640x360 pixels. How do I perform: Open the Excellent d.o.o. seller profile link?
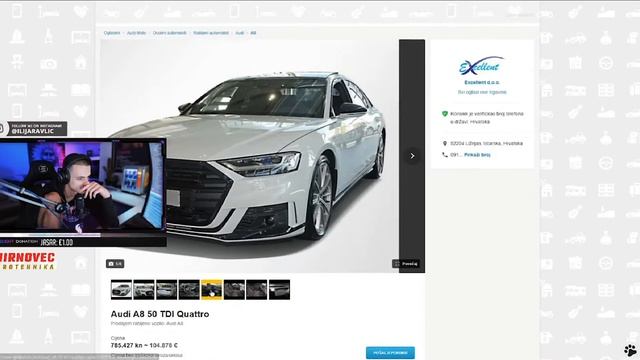click(482, 82)
